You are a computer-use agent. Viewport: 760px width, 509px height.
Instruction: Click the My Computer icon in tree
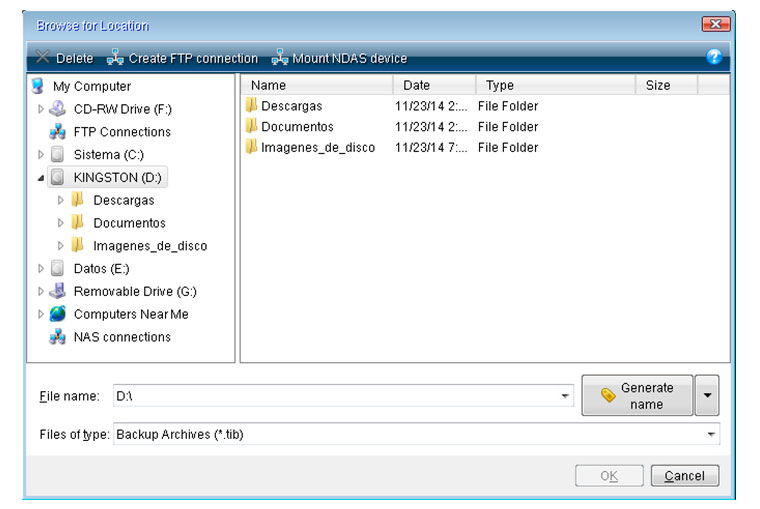click(x=38, y=86)
